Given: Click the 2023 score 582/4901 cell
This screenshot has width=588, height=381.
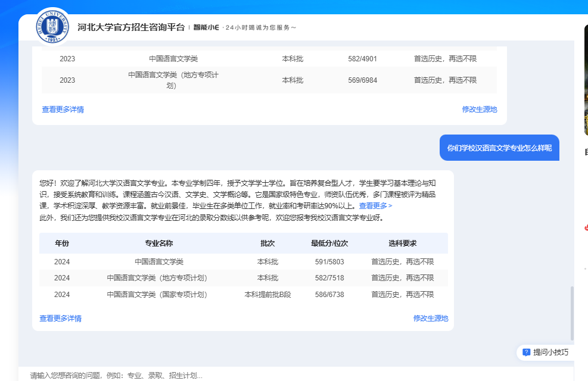Looking at the screenshot, I should pyautogui.click(x=362, y=59).
